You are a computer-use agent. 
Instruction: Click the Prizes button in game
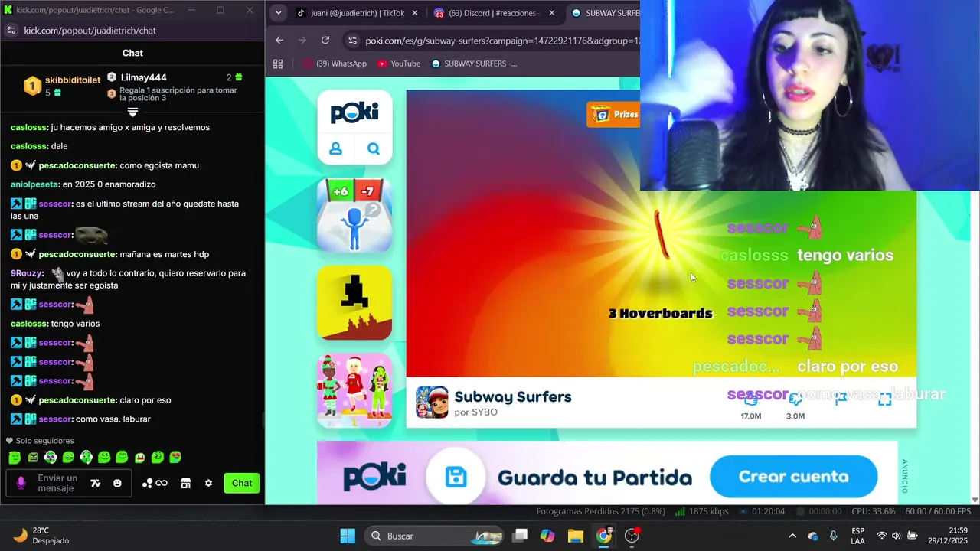pos(613,115)
